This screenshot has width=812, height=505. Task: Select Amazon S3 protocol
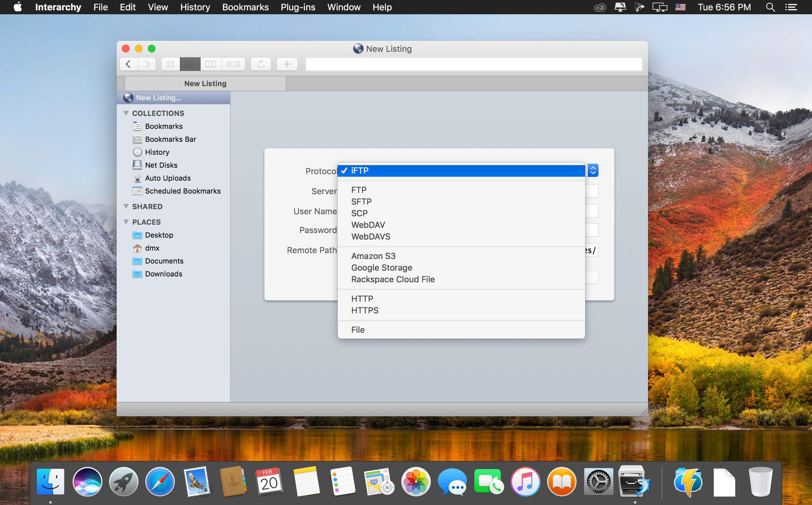pos(461,256)
